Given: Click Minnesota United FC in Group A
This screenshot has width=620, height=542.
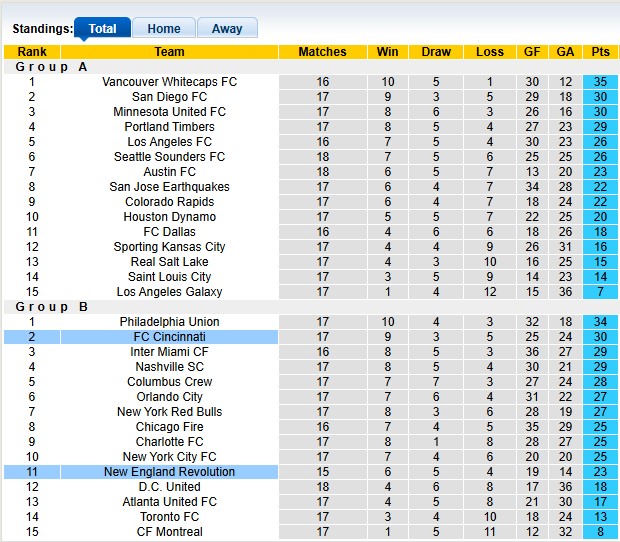Looking at the screenshot, I should 169,112.
